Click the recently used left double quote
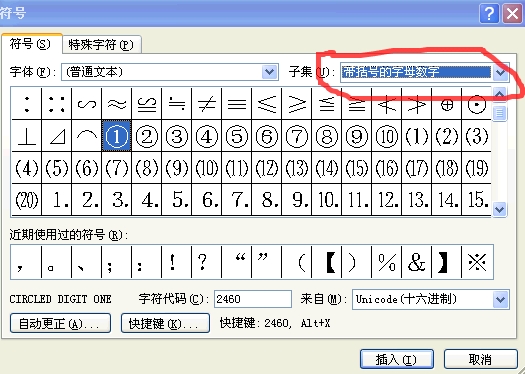525x374 pixels. click(236, 262)
